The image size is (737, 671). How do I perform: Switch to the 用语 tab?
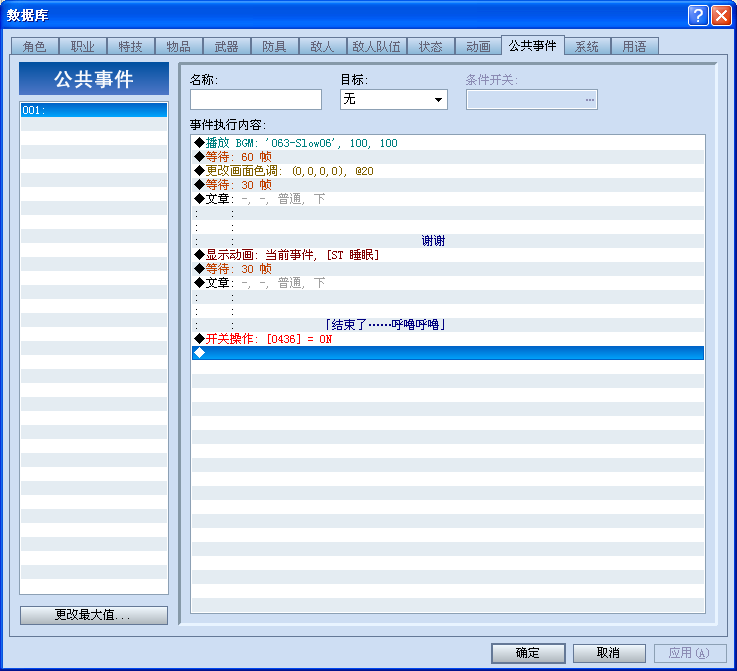[x=635, y=46]
